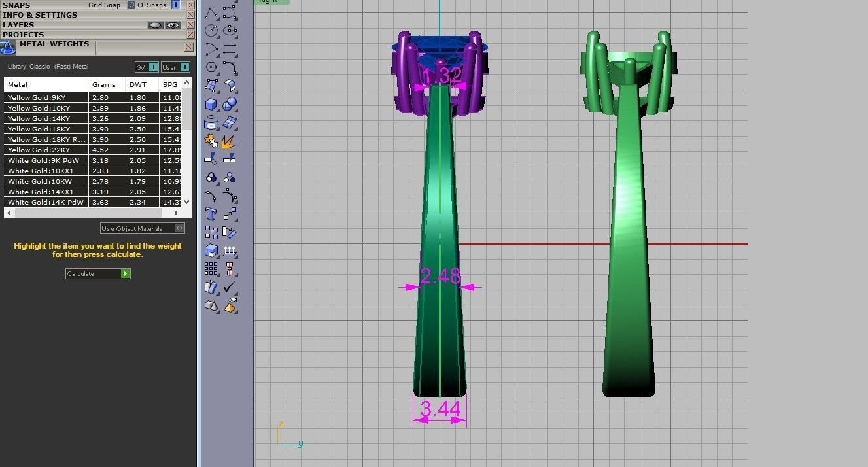The image size is (868, 467).
Task: Click Calculate to find the weight
Action: [98, 273]
